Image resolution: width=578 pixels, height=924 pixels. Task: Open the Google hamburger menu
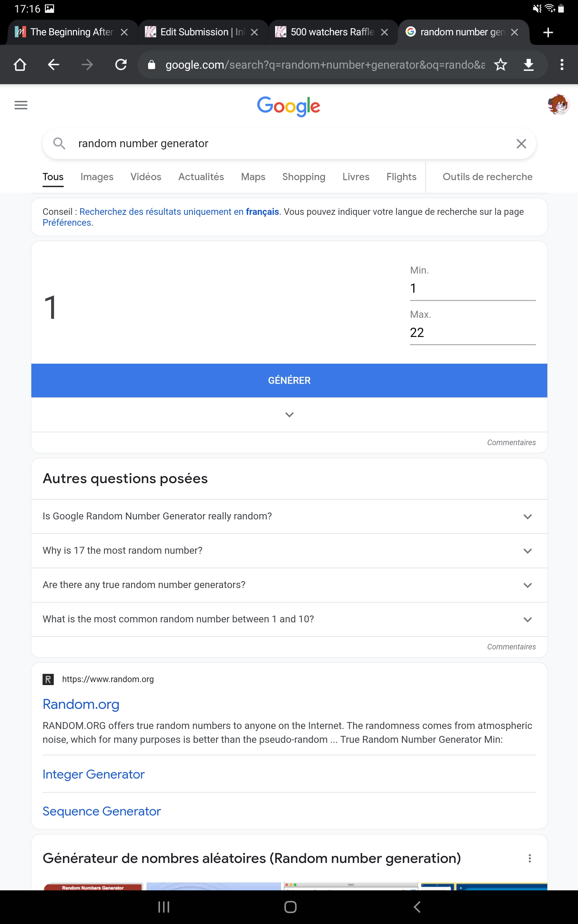[21, 105]
